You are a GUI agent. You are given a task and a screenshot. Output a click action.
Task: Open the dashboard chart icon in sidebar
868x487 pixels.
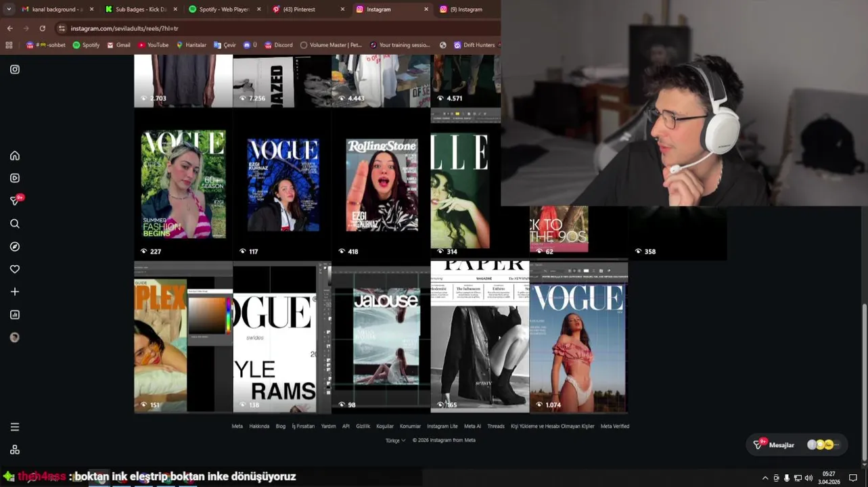(x=15, y=315)
